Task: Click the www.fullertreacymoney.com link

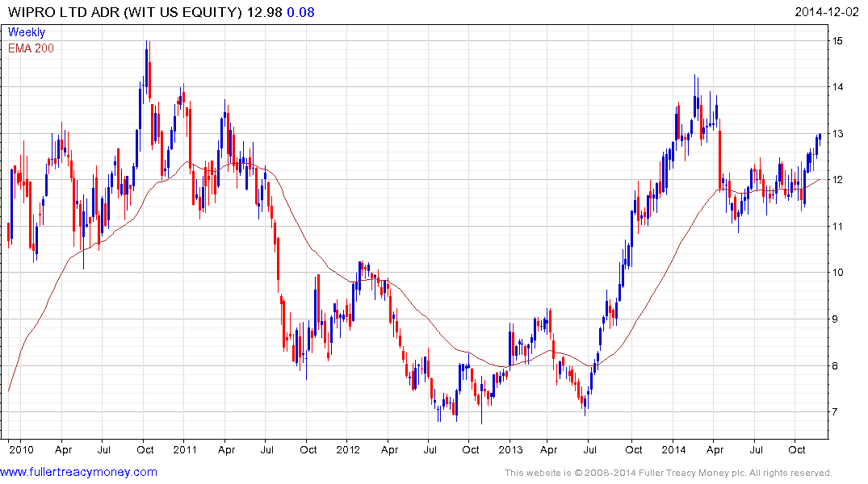Action: [x=78, y=472]
